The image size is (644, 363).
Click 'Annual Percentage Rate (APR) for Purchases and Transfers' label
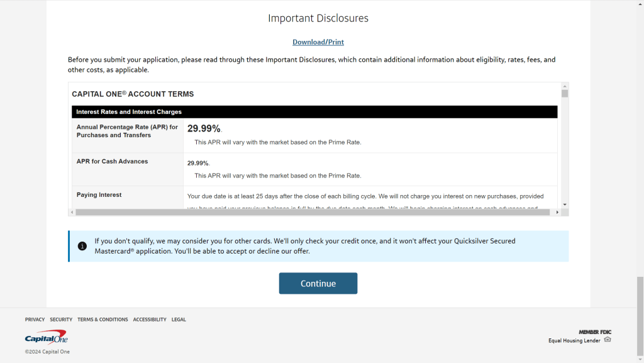point(127,131)
